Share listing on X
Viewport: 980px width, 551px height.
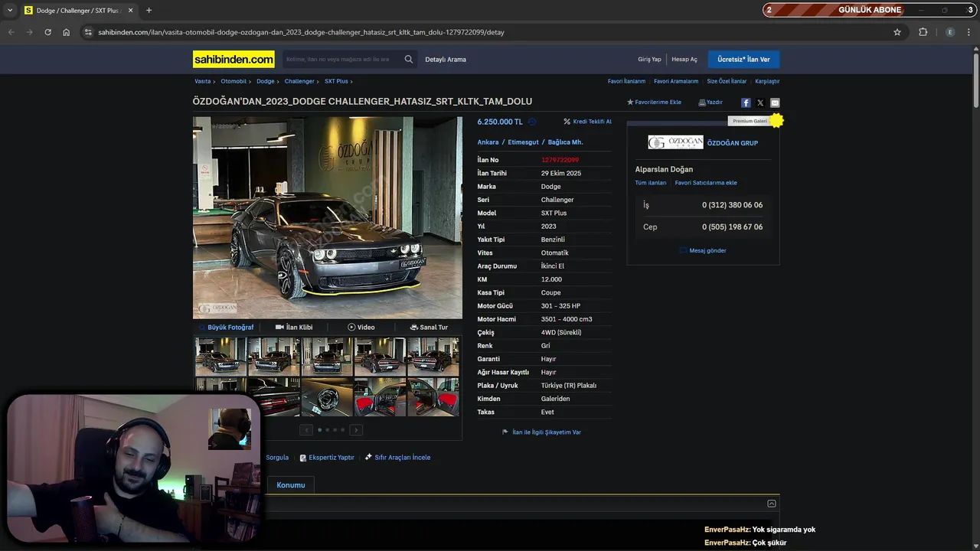(760, 103)
